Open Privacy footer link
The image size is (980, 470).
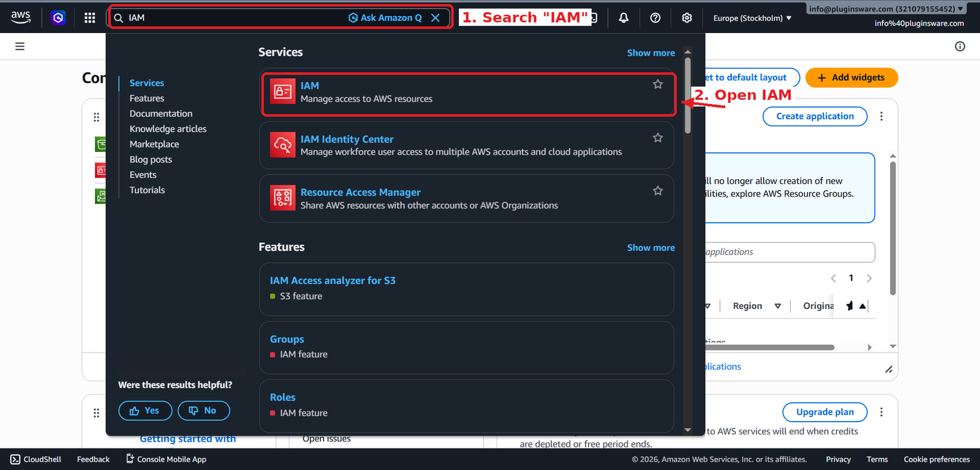click(x=838, y=460)
